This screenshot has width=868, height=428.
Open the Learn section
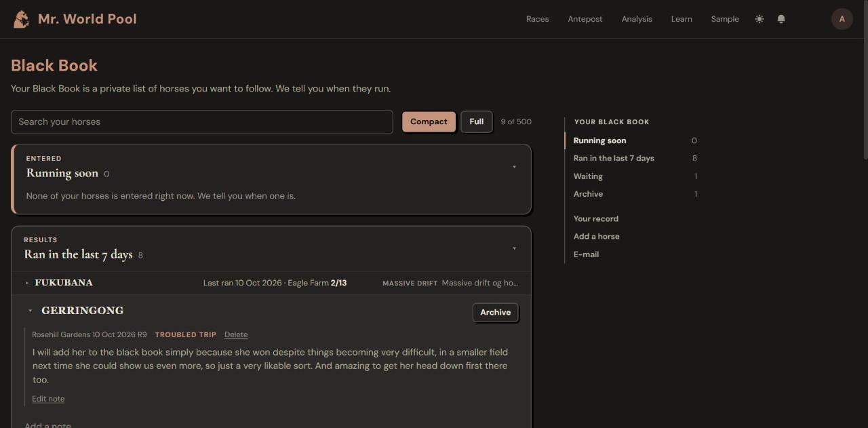tap(682, 19)
